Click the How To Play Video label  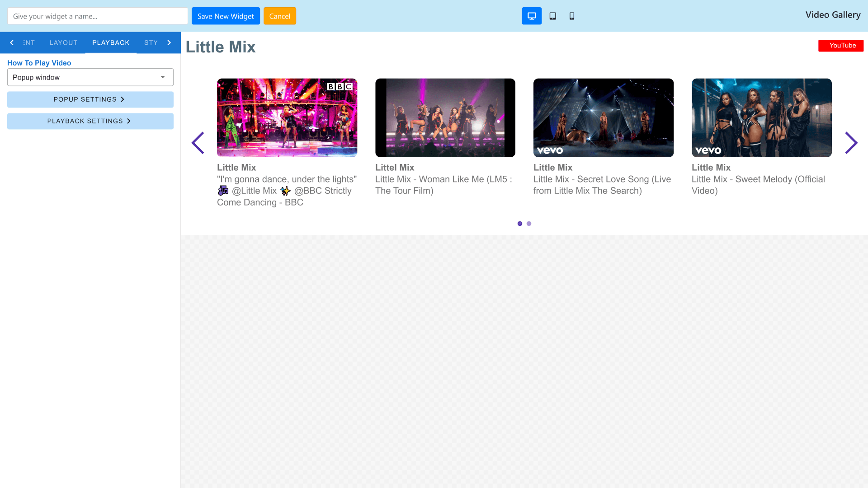coord(39,63)
